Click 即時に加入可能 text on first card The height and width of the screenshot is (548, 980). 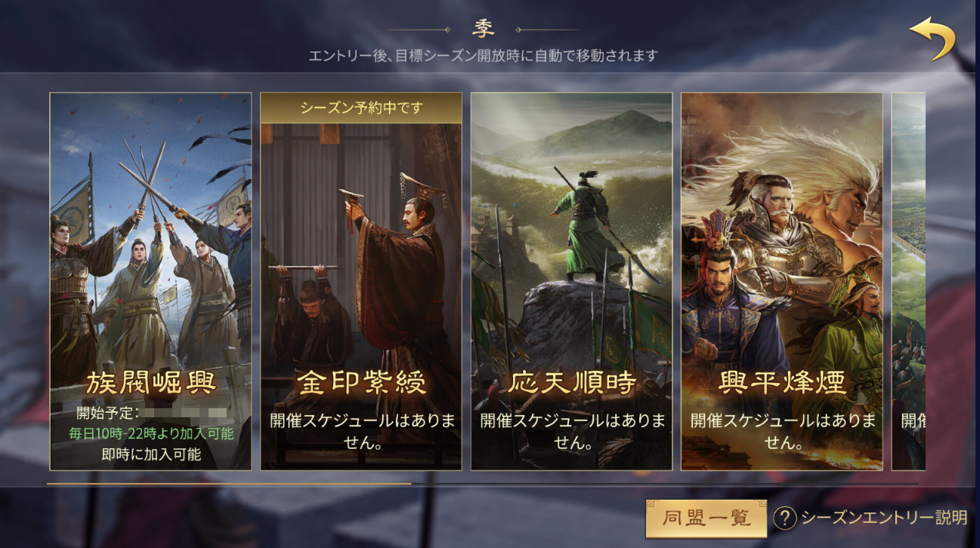151,454
